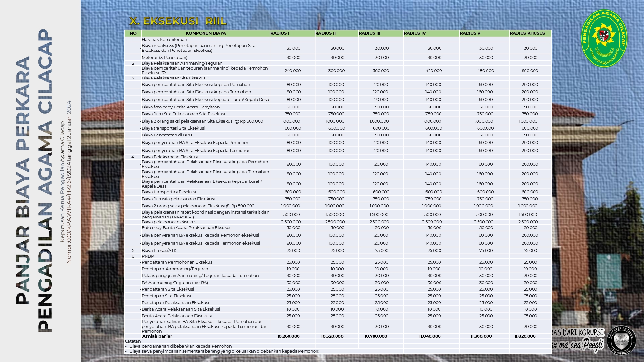This screenshot has height=362, width=644.
Task: Click the BAS DARI KORUPSI slogan text
Action: [578, 332]
